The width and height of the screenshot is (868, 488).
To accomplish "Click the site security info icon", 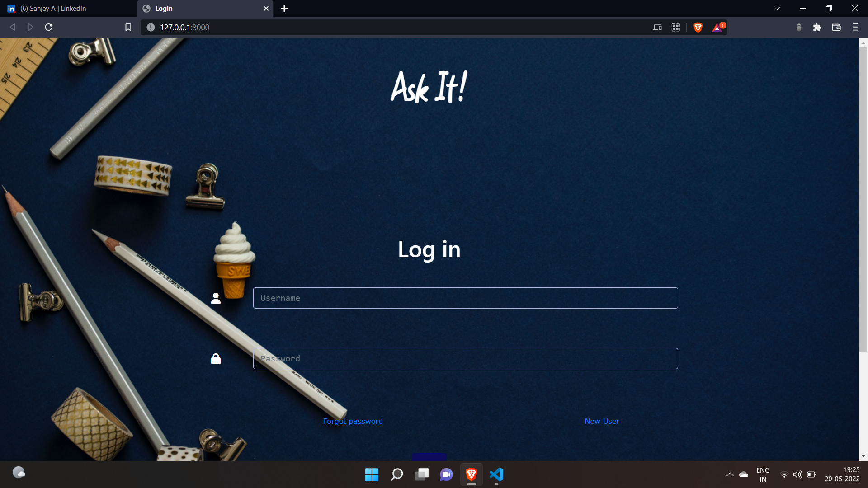I will [x=151, y=28].
